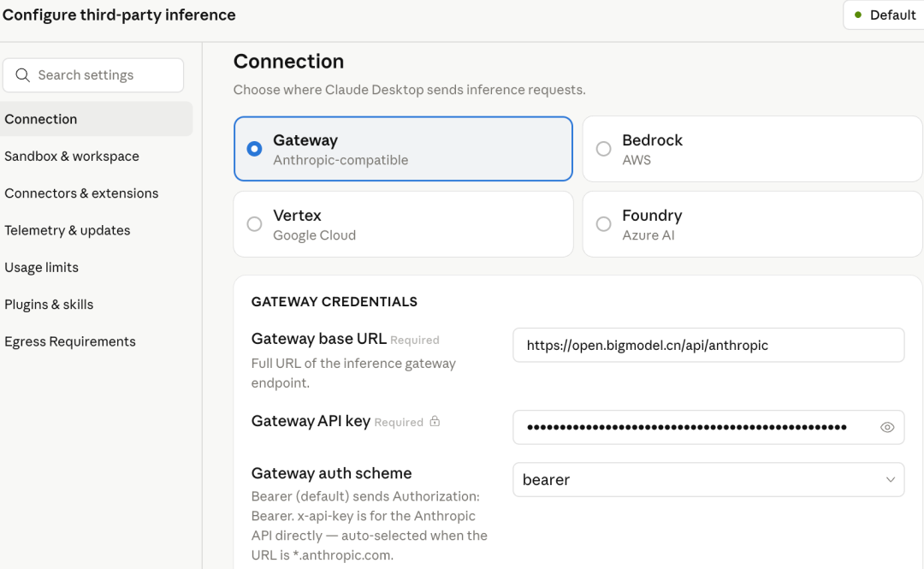Screen dimensions: 924x569
Task: Open Connectors & extensions section
Action: (81, 193)
